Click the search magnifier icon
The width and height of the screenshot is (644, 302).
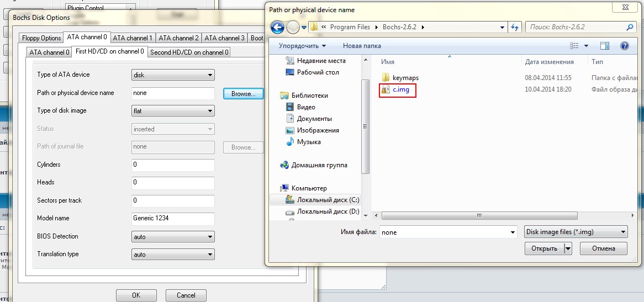(630, 28)
